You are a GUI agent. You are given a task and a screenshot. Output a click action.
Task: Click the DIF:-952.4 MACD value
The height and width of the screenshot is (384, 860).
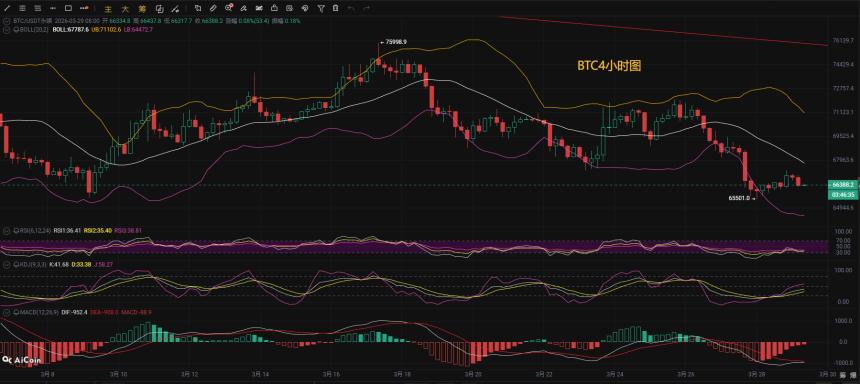click(74, 312)
